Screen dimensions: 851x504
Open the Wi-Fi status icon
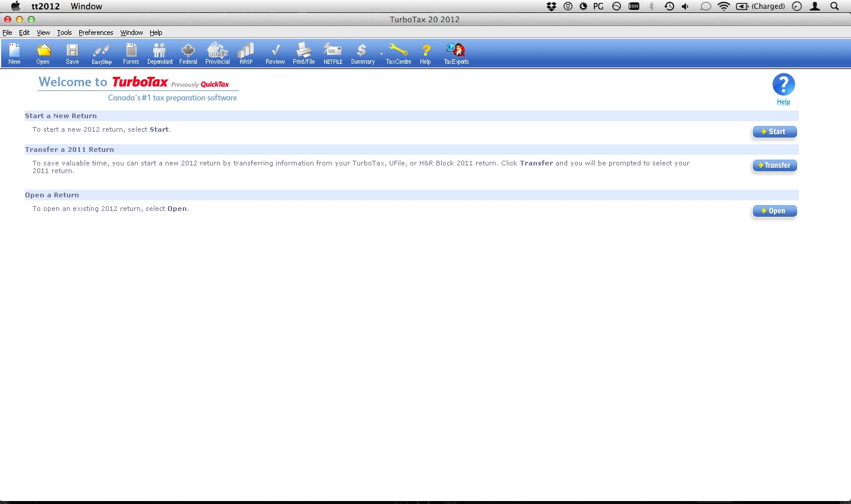[x=724, y=6]
